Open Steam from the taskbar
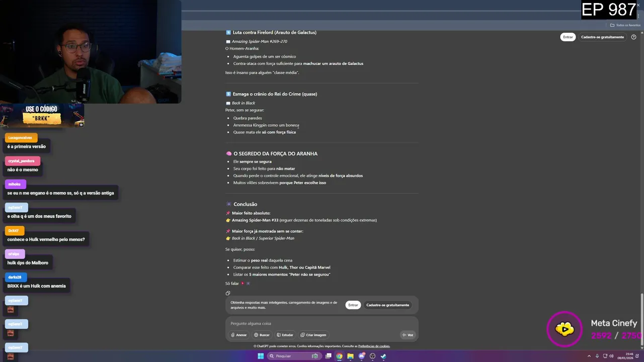644x362 pixels. click(x=383, y=356)
